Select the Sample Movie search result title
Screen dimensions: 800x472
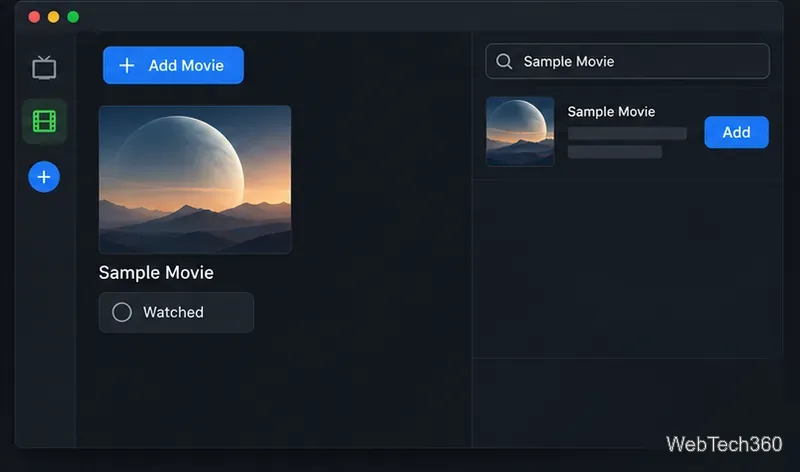click(x=611, y=112)
